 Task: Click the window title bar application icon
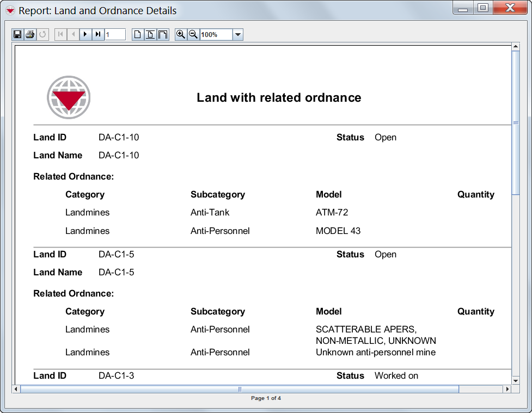pos(10,10)
